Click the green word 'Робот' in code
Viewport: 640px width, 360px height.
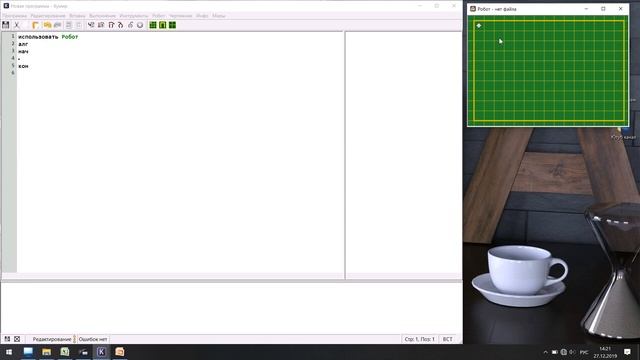(70, 37)
